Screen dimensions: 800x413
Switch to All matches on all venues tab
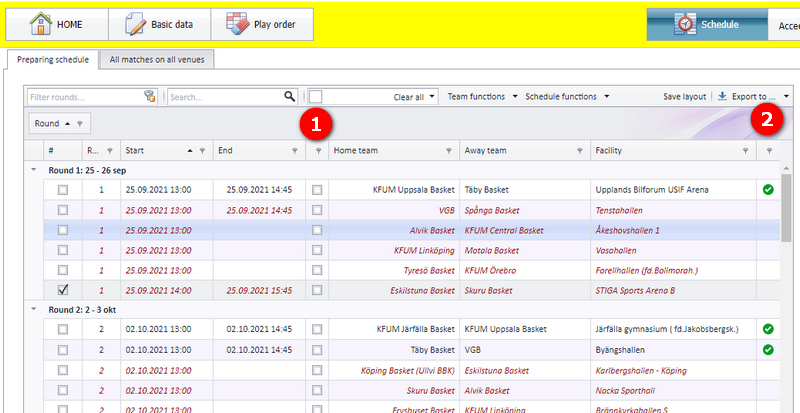[x=157, y=59]
